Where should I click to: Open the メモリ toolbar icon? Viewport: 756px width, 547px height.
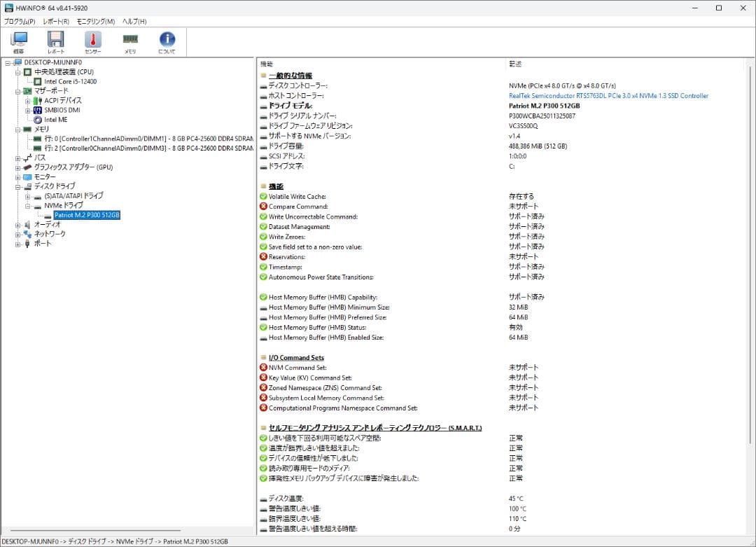130,41
